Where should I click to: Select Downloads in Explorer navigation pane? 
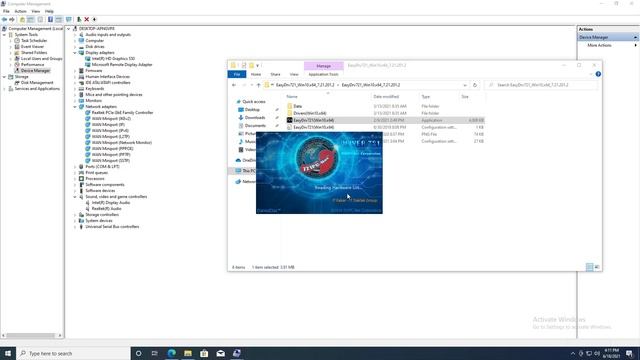click(255, 118)
